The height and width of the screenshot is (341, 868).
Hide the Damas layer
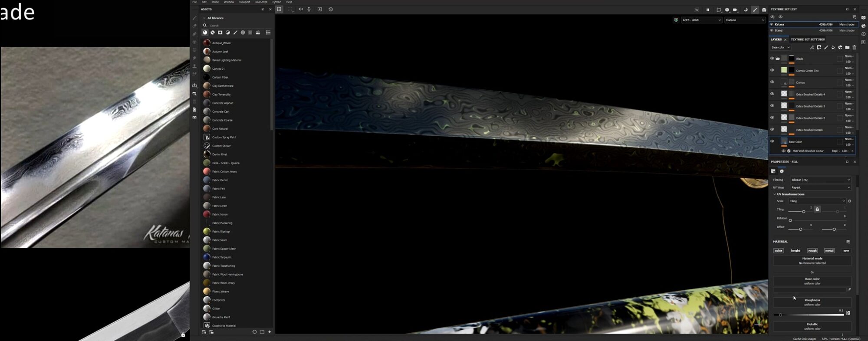772,82
